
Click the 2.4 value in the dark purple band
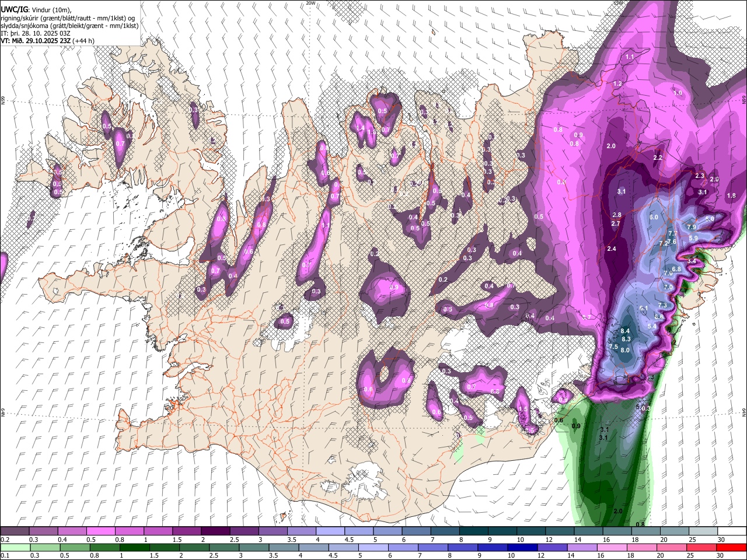(x=612, y=249)
